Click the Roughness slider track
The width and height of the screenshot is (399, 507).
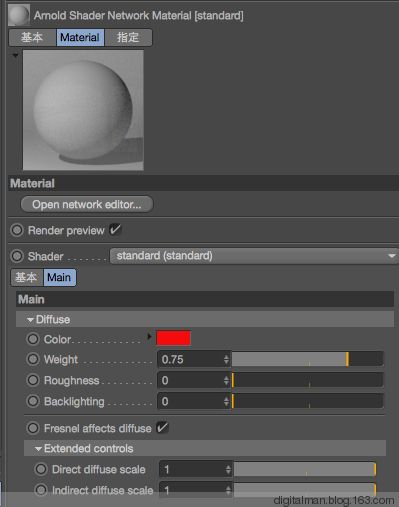(307, 380)
